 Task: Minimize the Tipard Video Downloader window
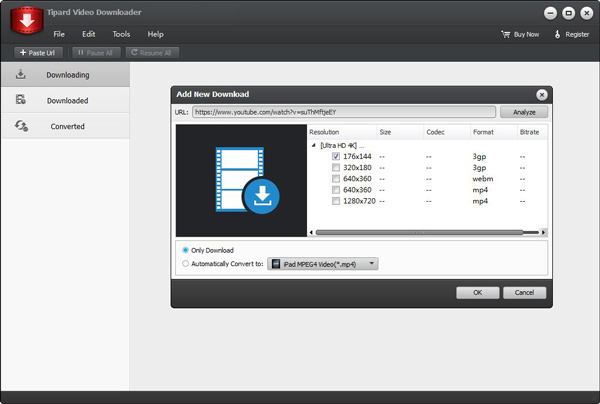550,13
